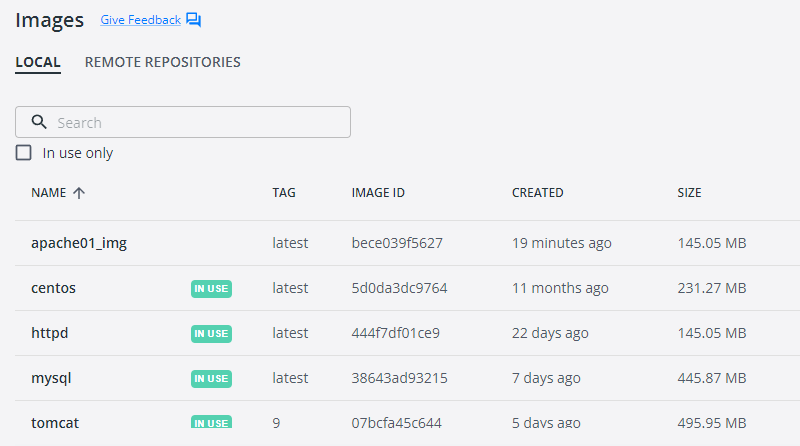
Task: Click the IN USE badge for mysql
Action: pyautogui.click(x=211, y=379)
